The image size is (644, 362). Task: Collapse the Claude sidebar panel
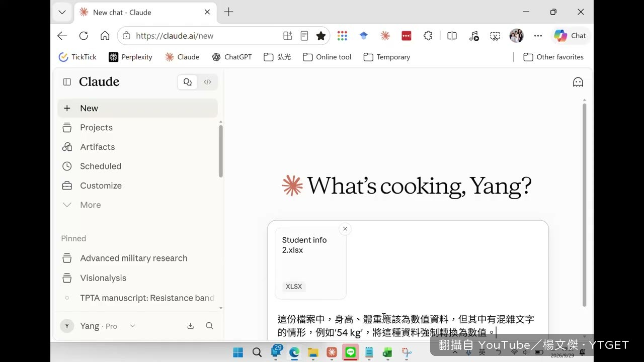click(x=67, y=82)
